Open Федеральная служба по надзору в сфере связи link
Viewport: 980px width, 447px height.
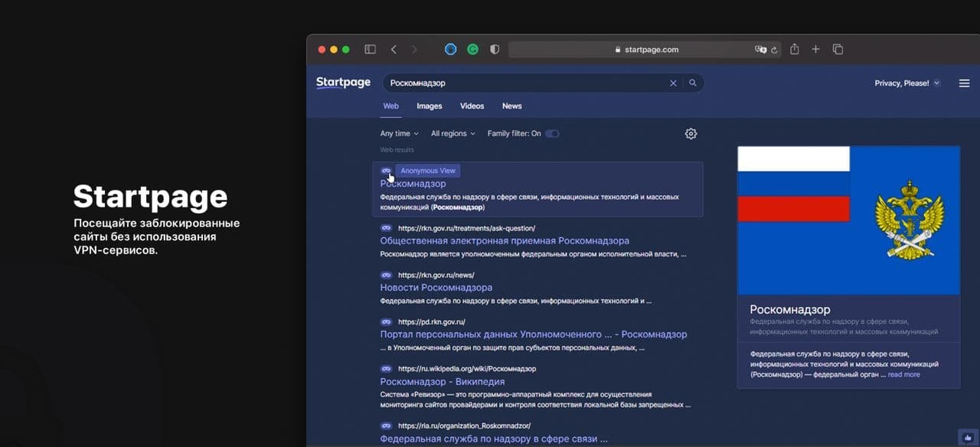[494, 439]
